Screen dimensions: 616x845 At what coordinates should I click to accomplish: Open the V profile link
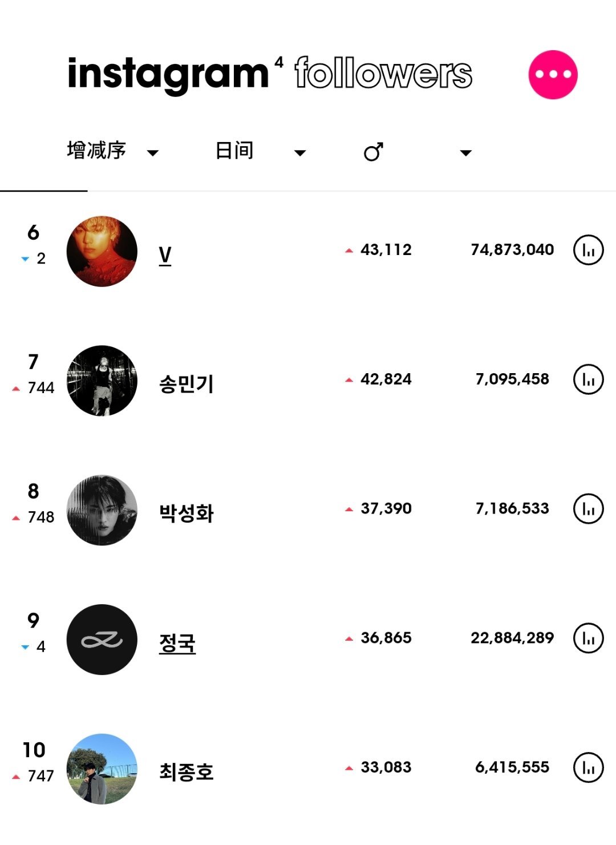[165, 255]
